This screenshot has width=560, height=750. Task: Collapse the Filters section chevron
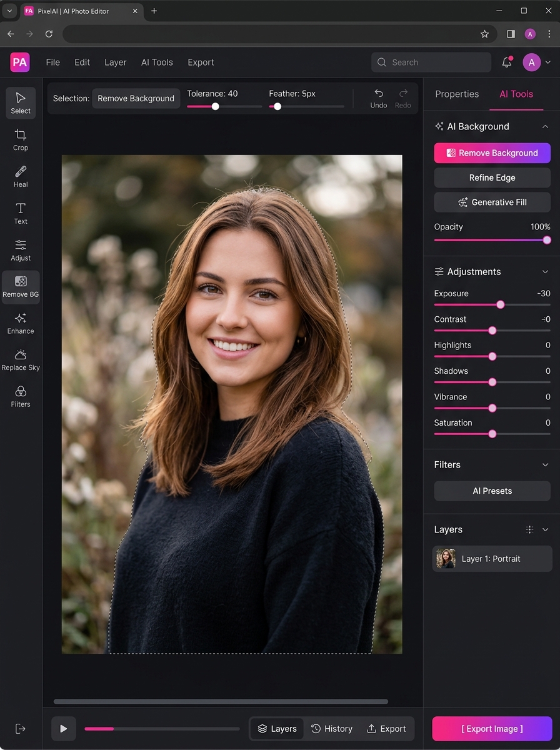[x=545, y=464]
